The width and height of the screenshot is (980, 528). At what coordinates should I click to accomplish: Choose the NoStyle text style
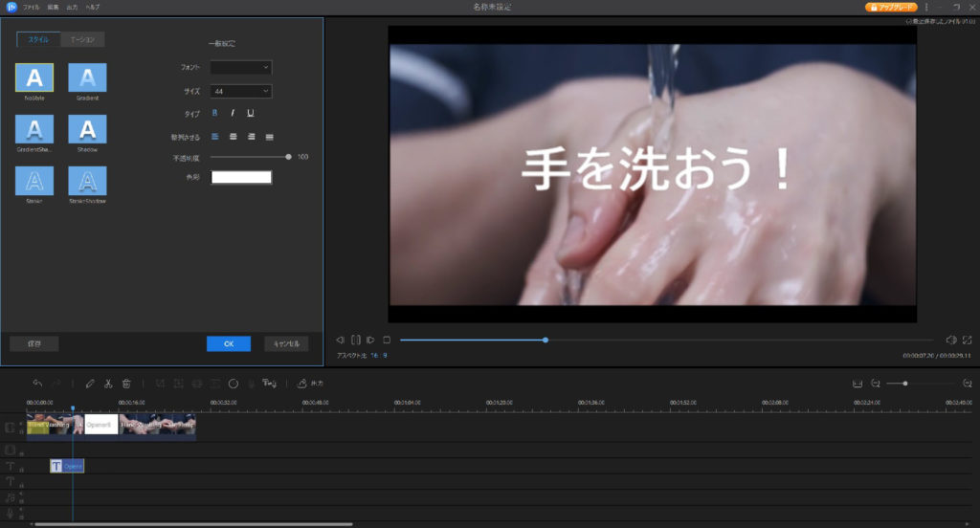(x=34, y=77)
